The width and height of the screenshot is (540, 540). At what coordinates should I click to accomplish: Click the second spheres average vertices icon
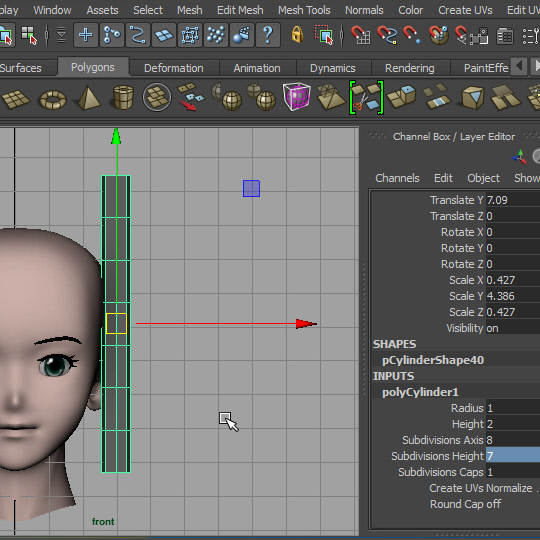click(262, 97)
